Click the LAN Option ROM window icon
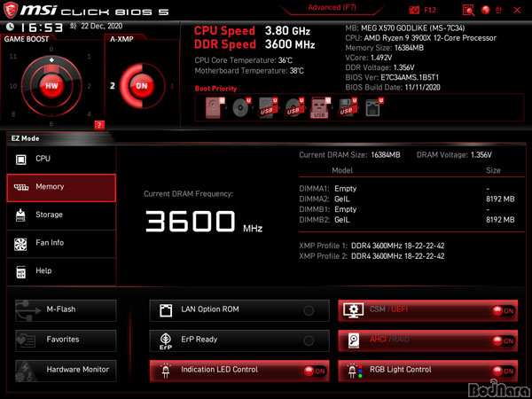This screenshot has height=399, width=532. click(x=166, y=310)
